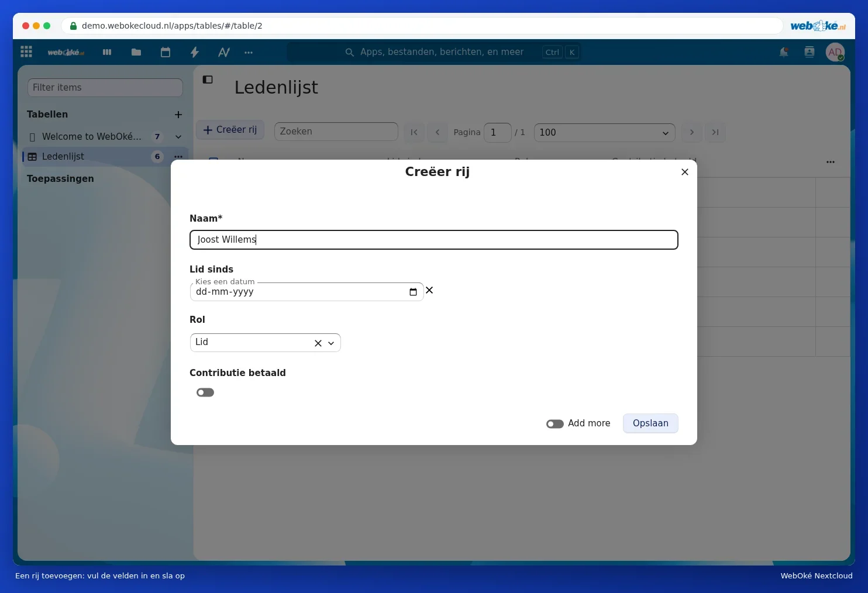The width and height of the screenshot is (868, 593).
Task: Open the date picker calendar icon
Action: click(x=413, y=292)
